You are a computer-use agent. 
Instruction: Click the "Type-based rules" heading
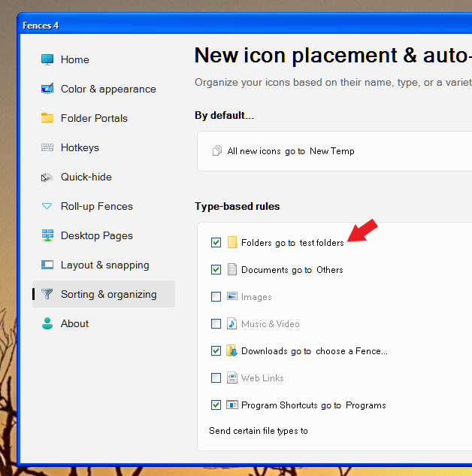238,207
